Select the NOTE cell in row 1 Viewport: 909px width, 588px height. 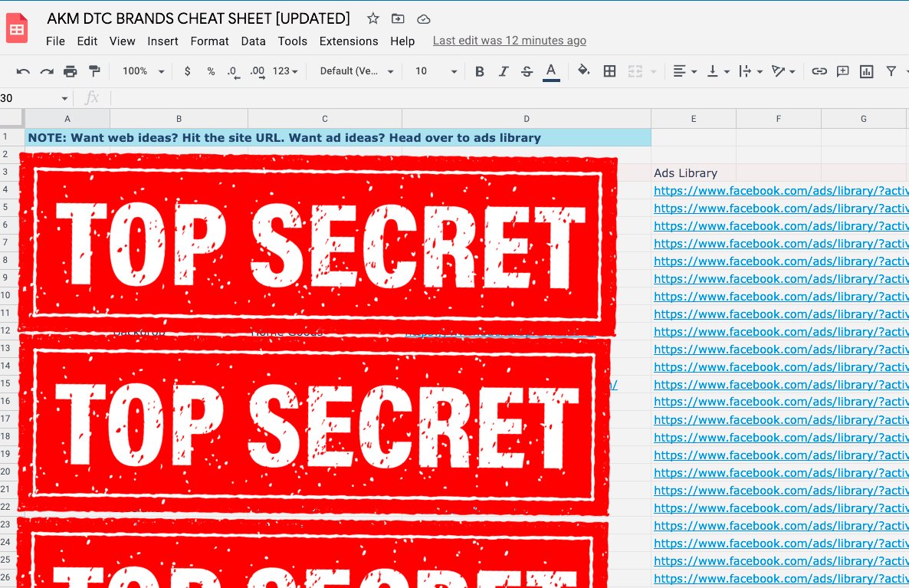(x=338, y=137)
